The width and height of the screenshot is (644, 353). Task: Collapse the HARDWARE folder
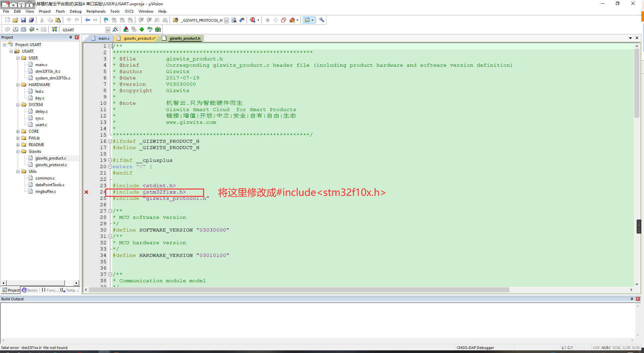(18, 85)
